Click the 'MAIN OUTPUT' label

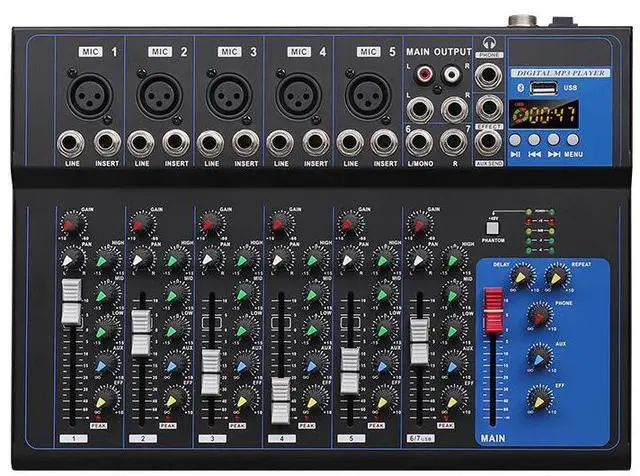[439, 52]
